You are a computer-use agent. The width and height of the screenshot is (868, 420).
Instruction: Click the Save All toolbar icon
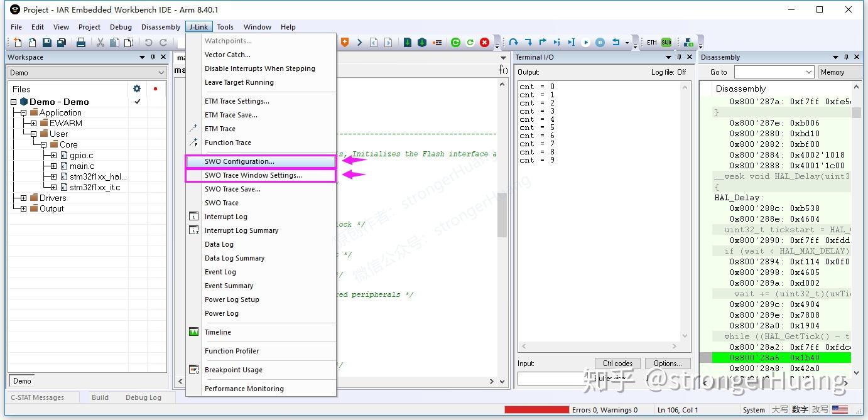click(x=61, y=42)
